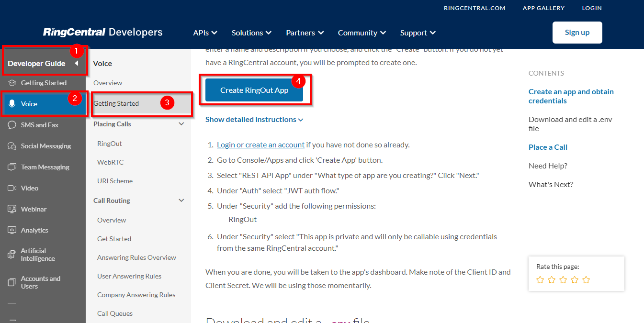Screen dimensions: 644x323
Task: Click the SMS and Fax chat bubble icon
Action: click(12, 125)
